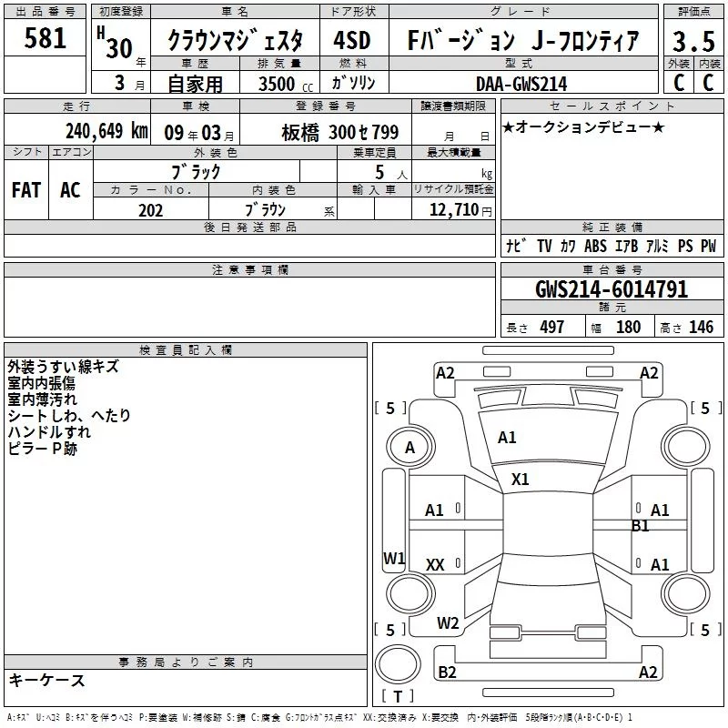The height and width of the screenshot is (728, 728).
Task: Select the overall score 3.5
Action: pyautogui.click(x=693, y=41)
